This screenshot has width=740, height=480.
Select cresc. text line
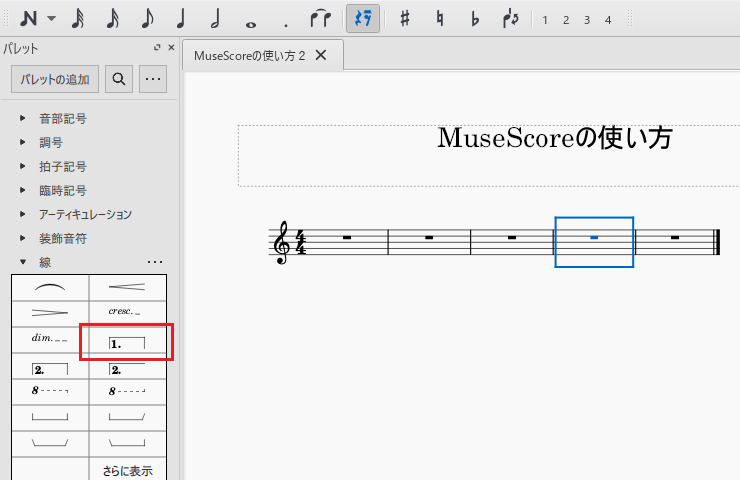[127, 314]
